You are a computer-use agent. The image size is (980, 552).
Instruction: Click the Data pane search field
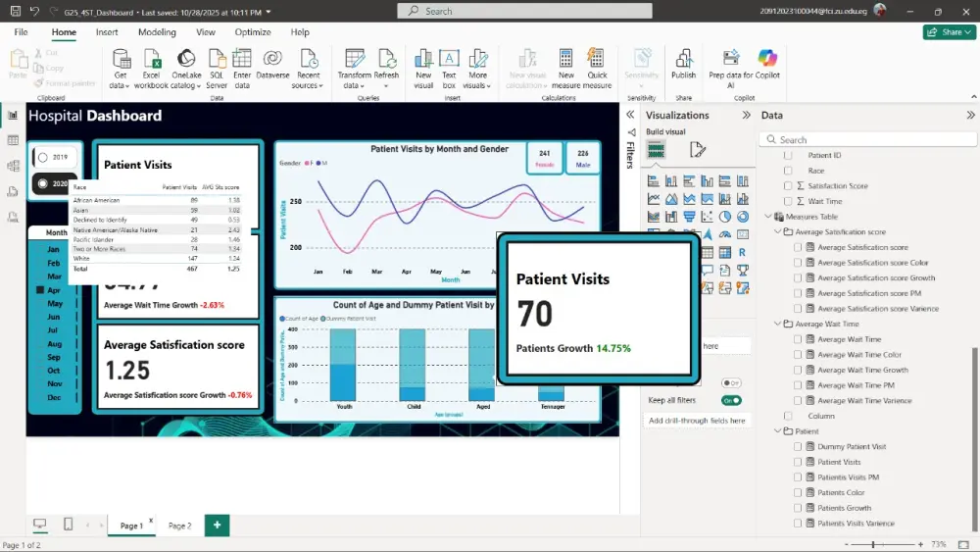(x=868, y=139)
